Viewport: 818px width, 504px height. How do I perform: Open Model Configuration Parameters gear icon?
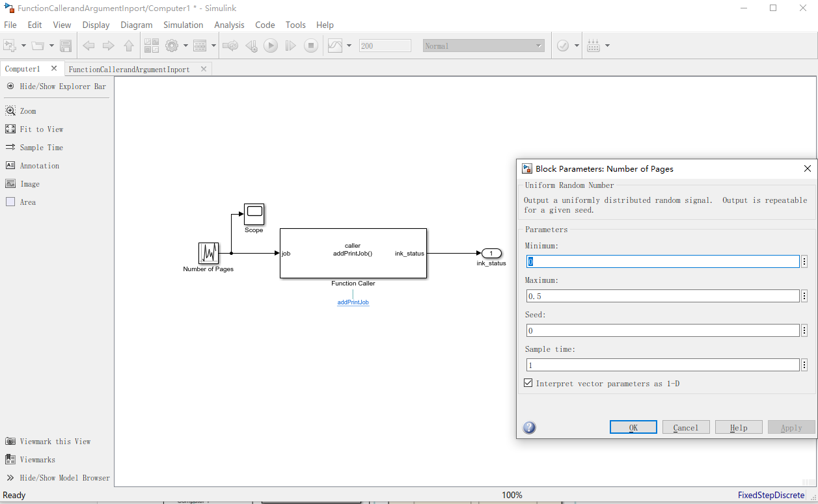point(172,46)
